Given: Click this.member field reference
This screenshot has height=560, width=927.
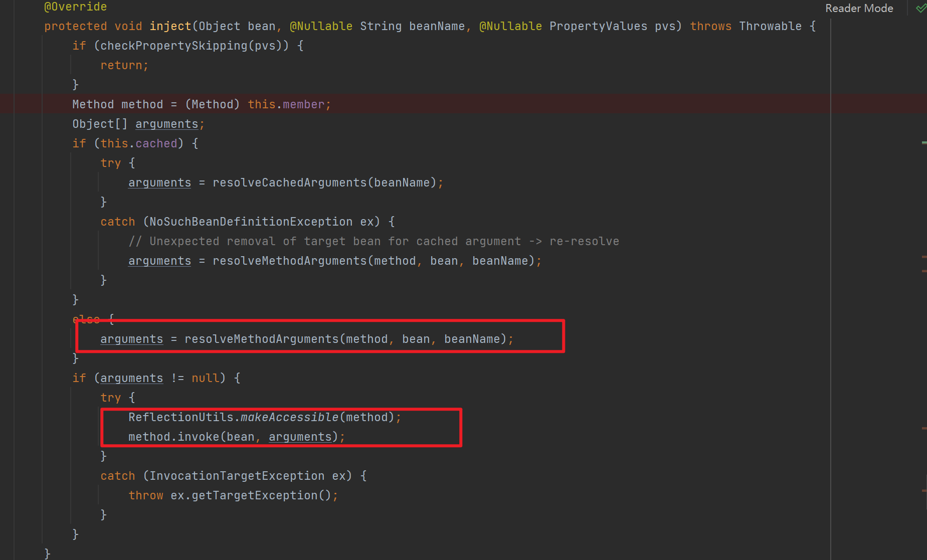Looking at the screenshot, I should (286, 104).
